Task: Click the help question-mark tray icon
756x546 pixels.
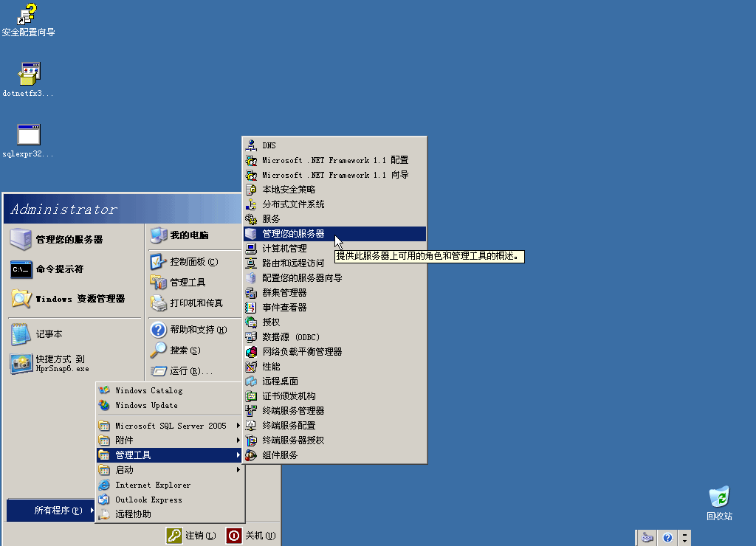Action: point(667,538)
